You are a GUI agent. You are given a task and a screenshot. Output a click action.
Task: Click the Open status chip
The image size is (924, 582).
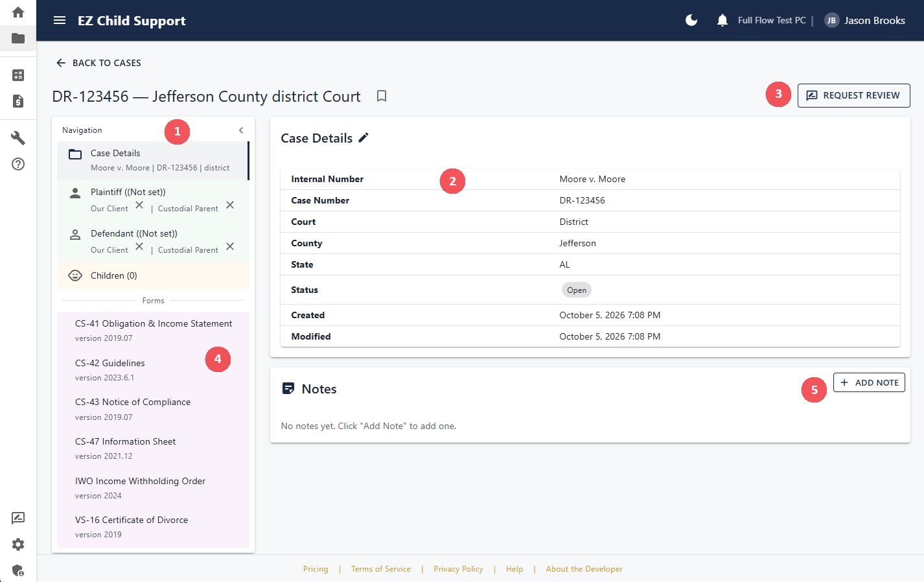577,290
